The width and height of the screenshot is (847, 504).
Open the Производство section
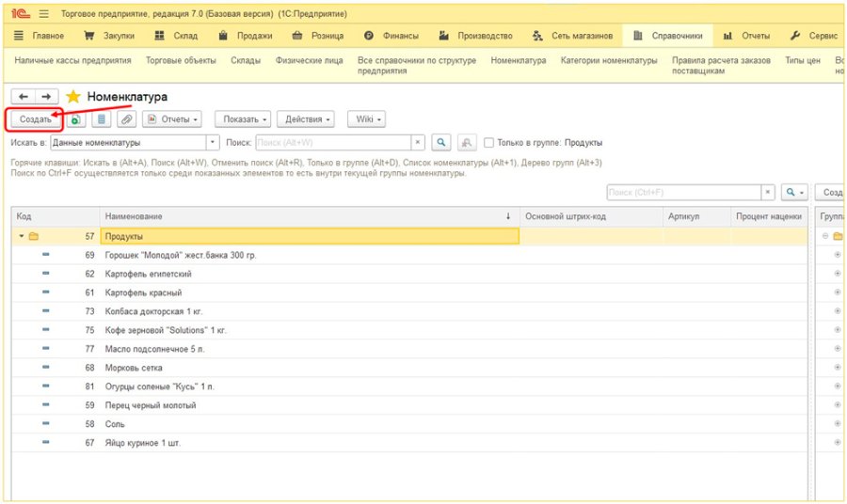pyautogui.click(x=476, y=36)
